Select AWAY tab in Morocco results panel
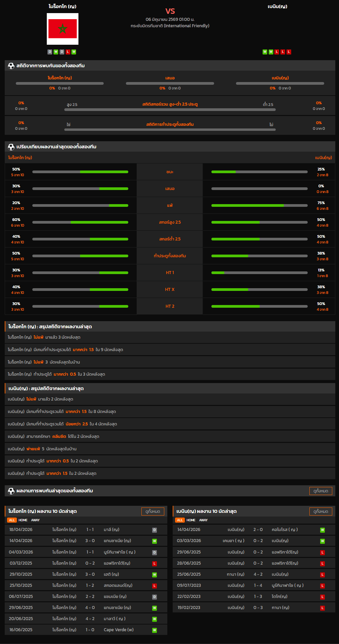The height and width of the screenshot is (644, 339). [35, 520]
